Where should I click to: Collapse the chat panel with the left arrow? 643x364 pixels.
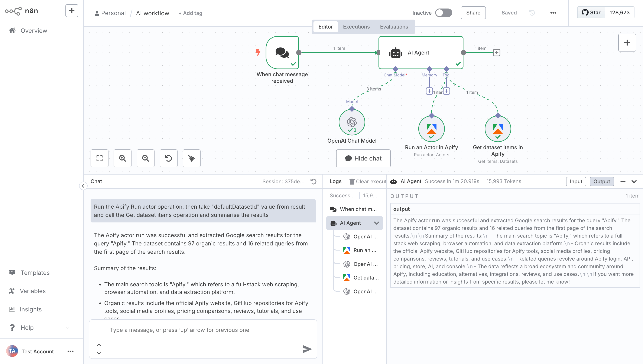(x=83, y=185)
